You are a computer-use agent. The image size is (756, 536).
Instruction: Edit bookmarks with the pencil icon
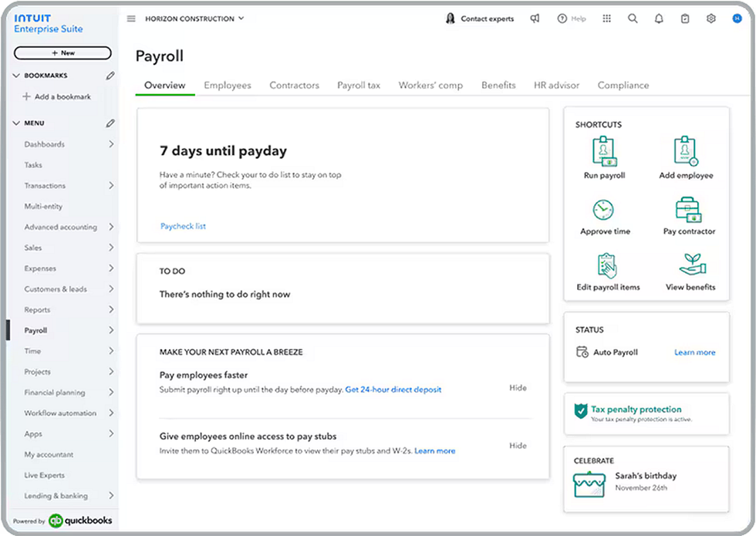pyautogui.click(x=110, y=76)
